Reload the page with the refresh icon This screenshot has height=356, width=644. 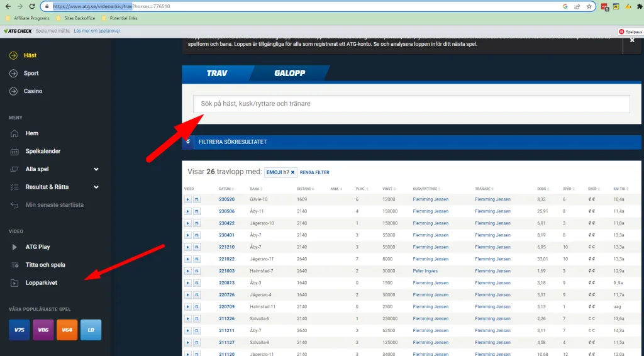coord(32,6)
